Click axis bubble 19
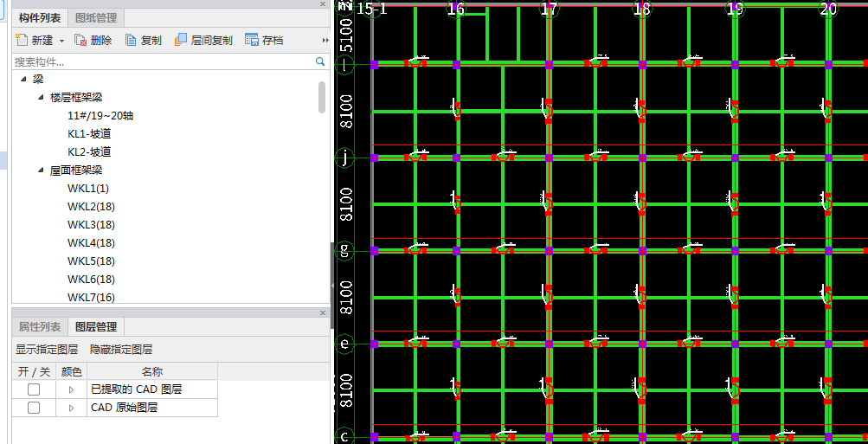868x444 pixels. (x=735, y=9)
